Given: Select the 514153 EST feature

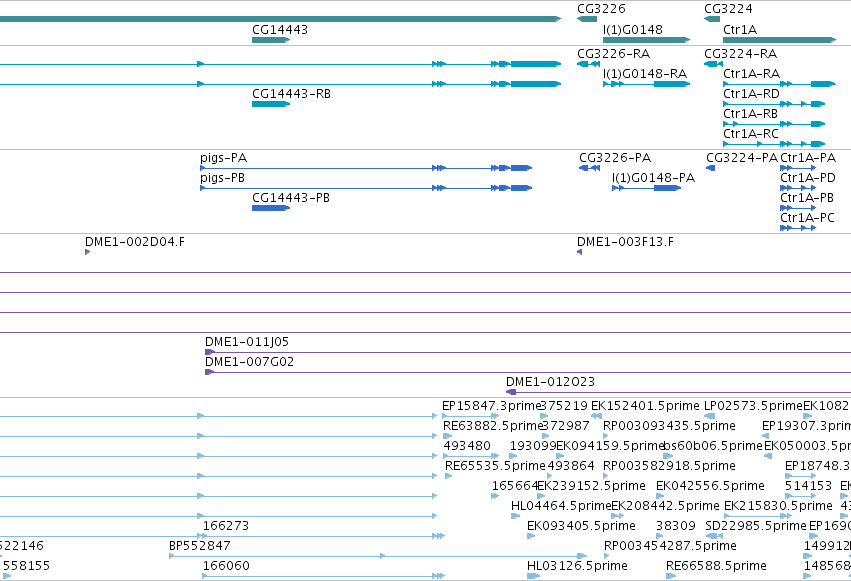Looking at the screenshot, I should pyautogui.click(x=801, y=496).
